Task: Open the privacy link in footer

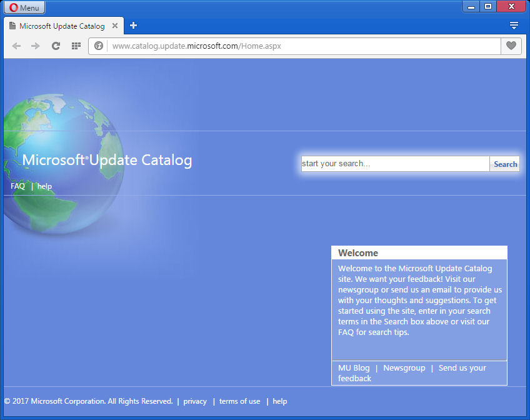Action: point(195,401)
